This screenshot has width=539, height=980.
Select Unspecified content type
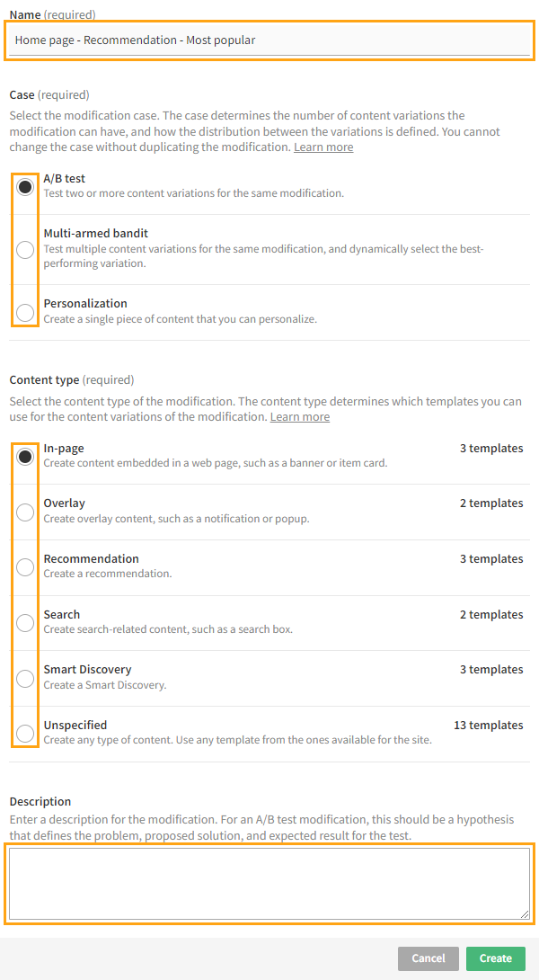pos(25,734)
